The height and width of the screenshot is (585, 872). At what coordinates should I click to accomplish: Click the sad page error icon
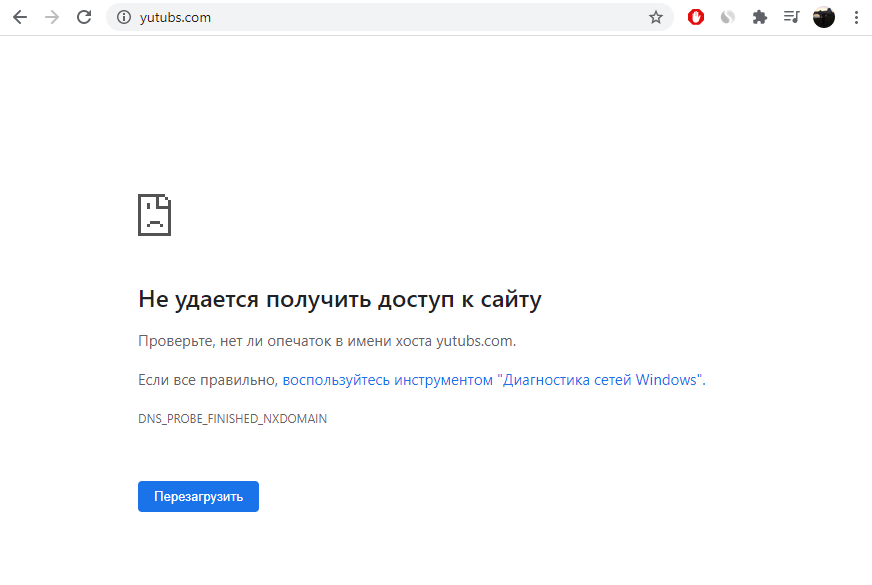coord(154,214)
